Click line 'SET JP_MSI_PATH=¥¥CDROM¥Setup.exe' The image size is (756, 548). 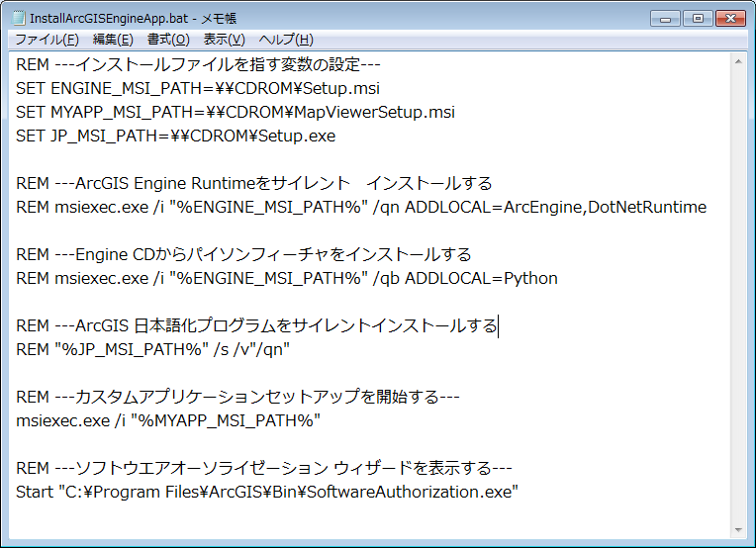coord(175,136)
